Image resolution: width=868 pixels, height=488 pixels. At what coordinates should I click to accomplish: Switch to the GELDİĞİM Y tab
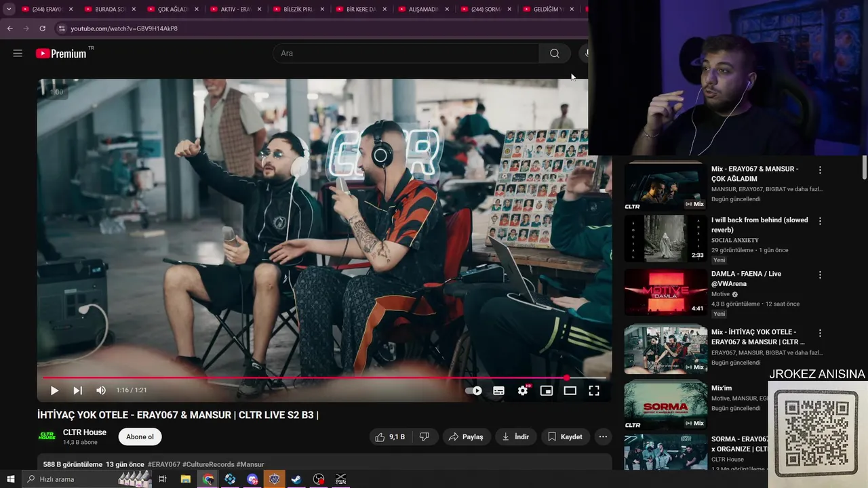[549, 9]
